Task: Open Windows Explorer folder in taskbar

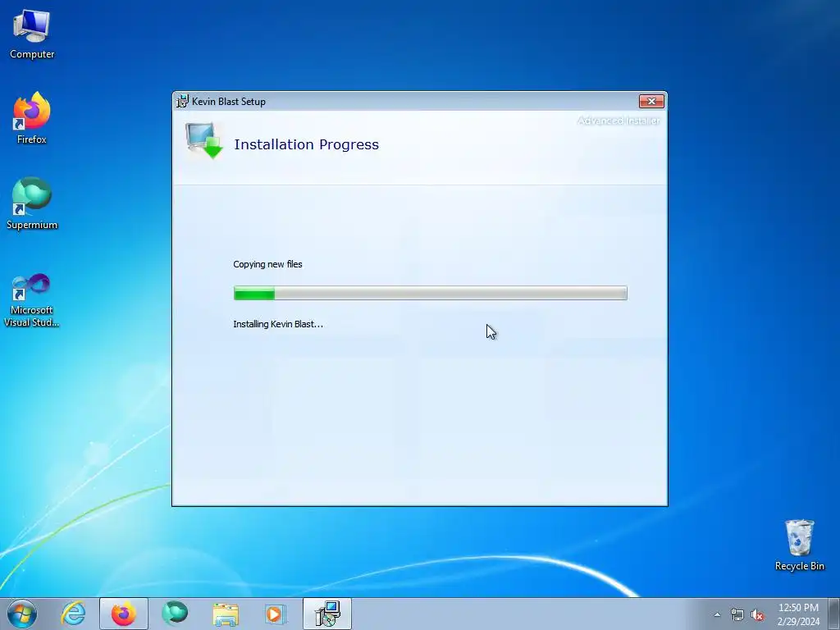Action: click(x=226, y=614)
